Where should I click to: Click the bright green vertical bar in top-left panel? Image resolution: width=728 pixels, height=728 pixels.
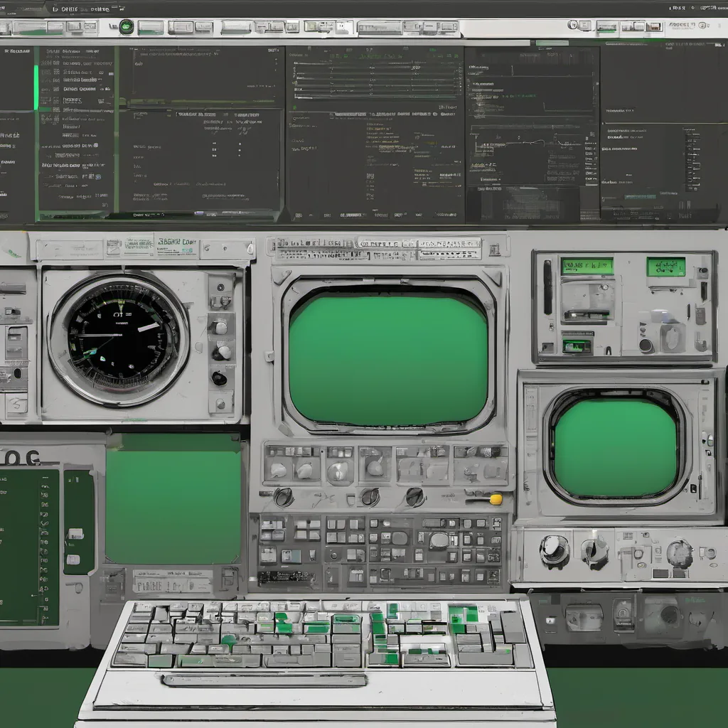coord(36,87)
